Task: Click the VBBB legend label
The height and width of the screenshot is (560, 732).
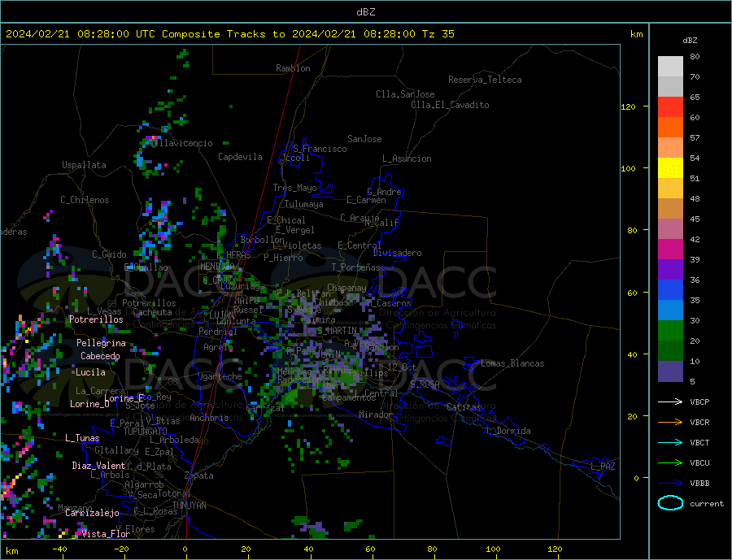Action: (x=699, y=483)
